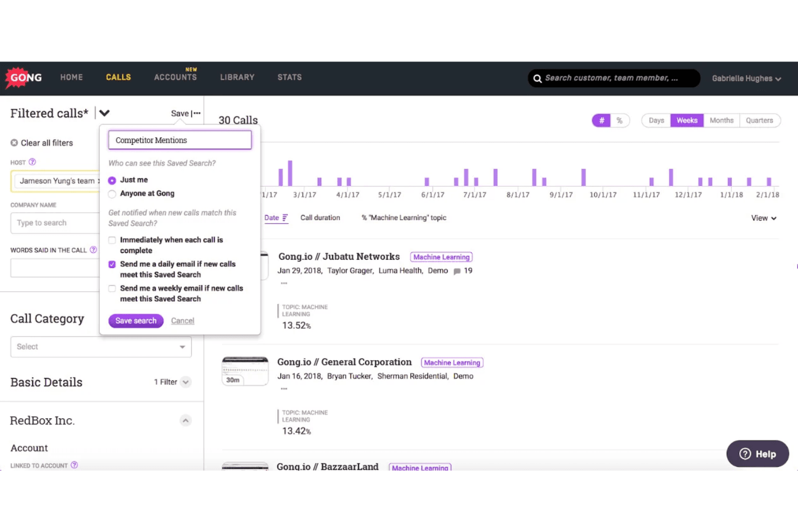Click the Save search button
The height and width of the screenshot is (532, 798).
coord(136,321)
